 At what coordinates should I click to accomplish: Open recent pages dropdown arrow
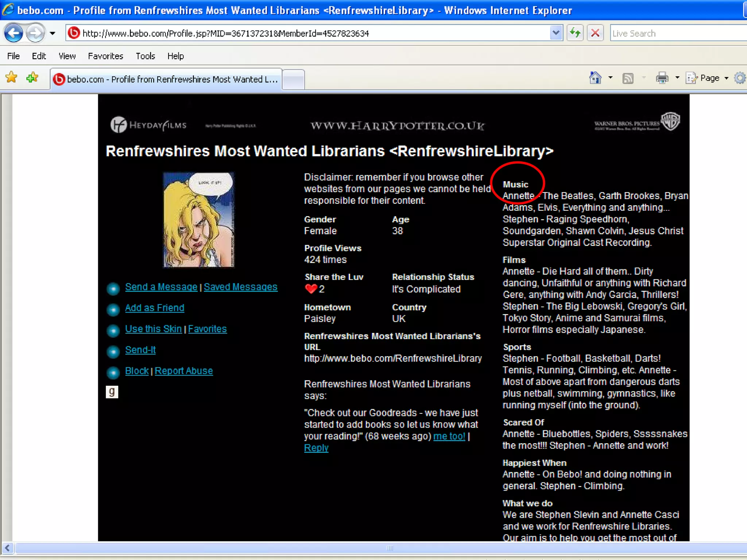click(x=53, y=33)
